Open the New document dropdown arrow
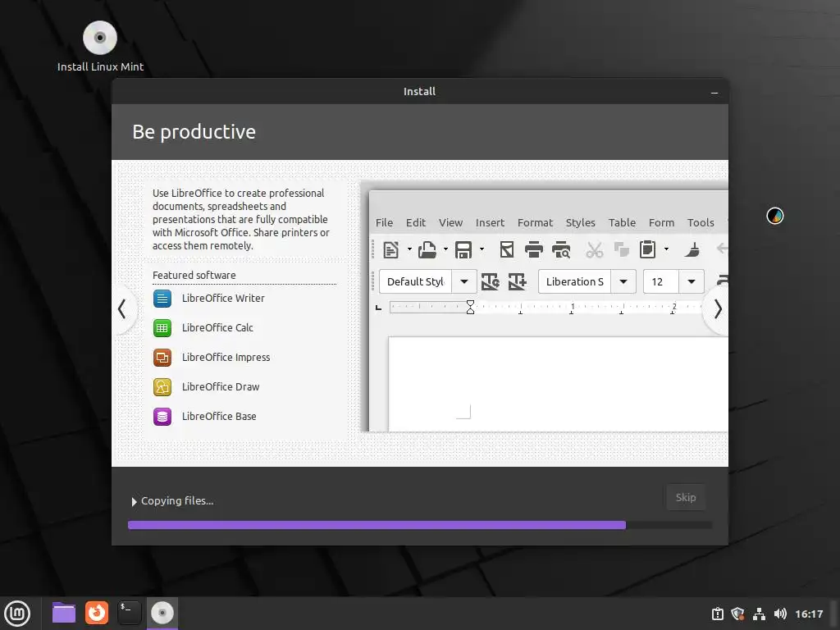Image resolution: width=840 pixels, height=630 pixels. (409, 249)
